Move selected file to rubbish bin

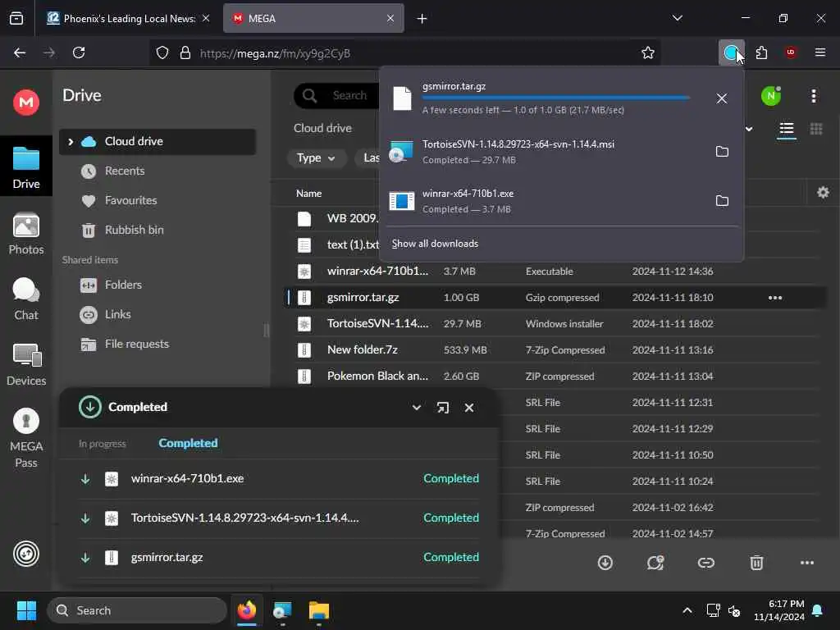pos(756,563)
